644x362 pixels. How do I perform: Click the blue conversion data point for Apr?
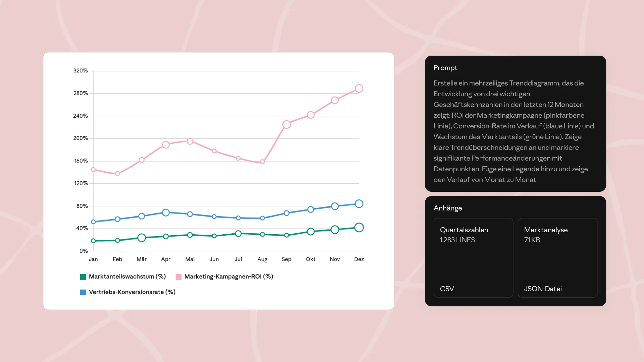coord(166,213)
